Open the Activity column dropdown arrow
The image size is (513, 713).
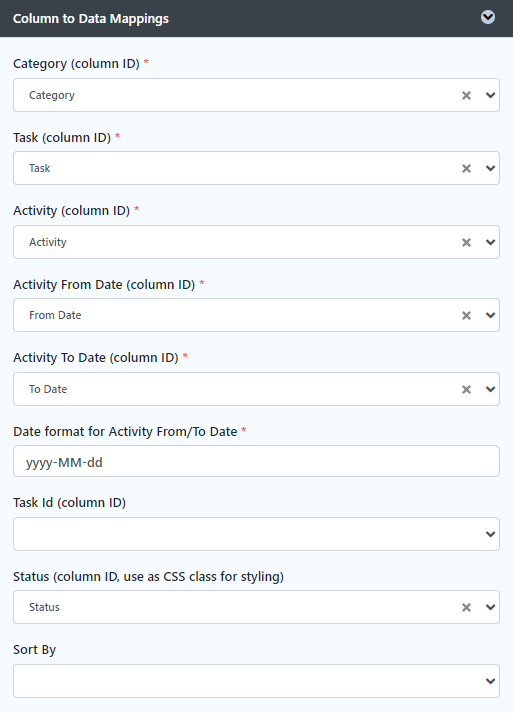(x=490, y=242)
